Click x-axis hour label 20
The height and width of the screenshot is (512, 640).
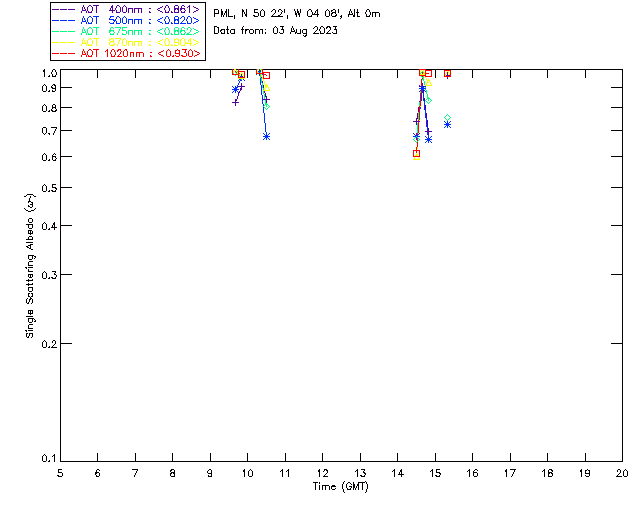622,473
